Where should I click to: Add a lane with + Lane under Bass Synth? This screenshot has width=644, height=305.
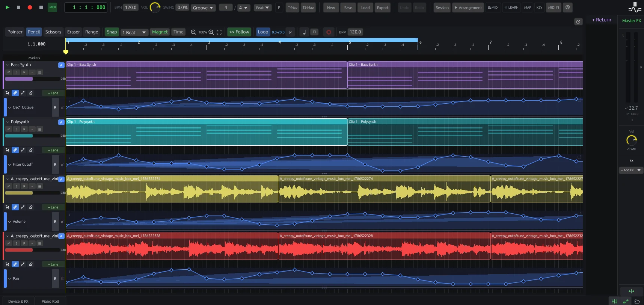tap(53, 93)
